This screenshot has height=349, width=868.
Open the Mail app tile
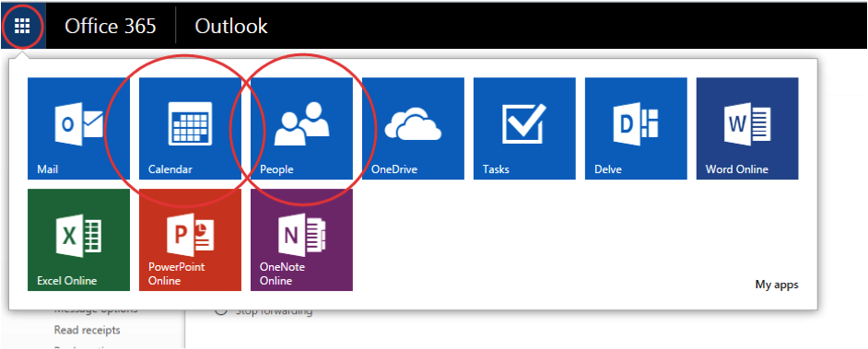(x=78, y=128)
